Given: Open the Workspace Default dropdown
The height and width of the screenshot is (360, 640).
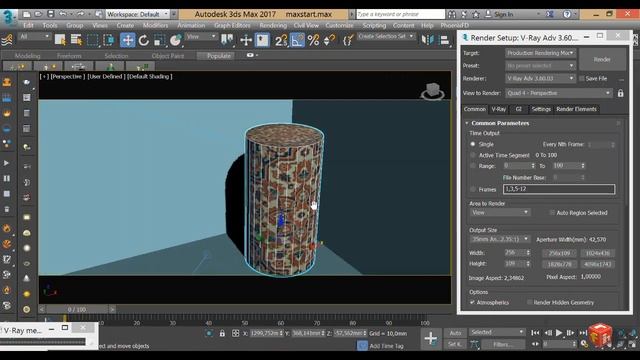Looking at the screenshot, I should click(138, 14).
